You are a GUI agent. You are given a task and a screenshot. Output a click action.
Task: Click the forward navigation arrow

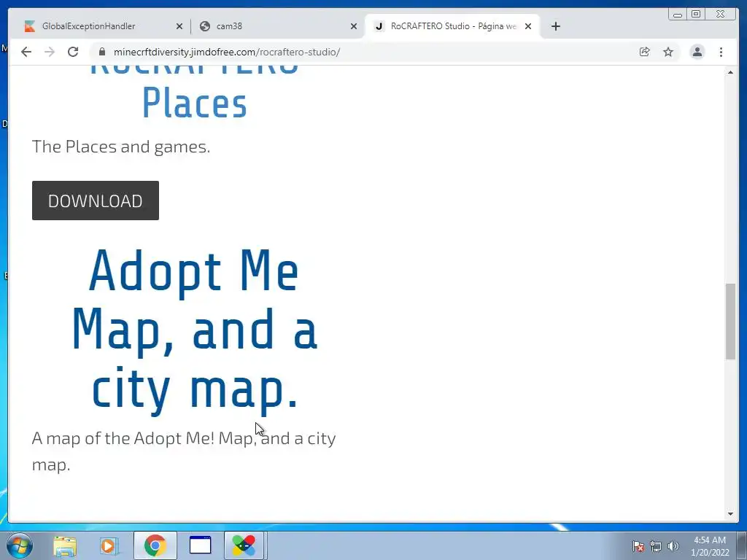pyautogui.click(x=50, y=52)
